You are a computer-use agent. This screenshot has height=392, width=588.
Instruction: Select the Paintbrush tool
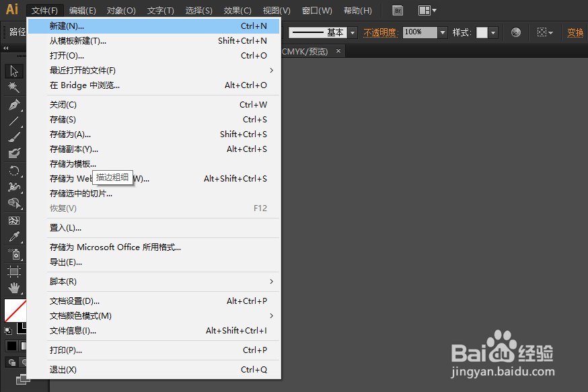(14, 136)
